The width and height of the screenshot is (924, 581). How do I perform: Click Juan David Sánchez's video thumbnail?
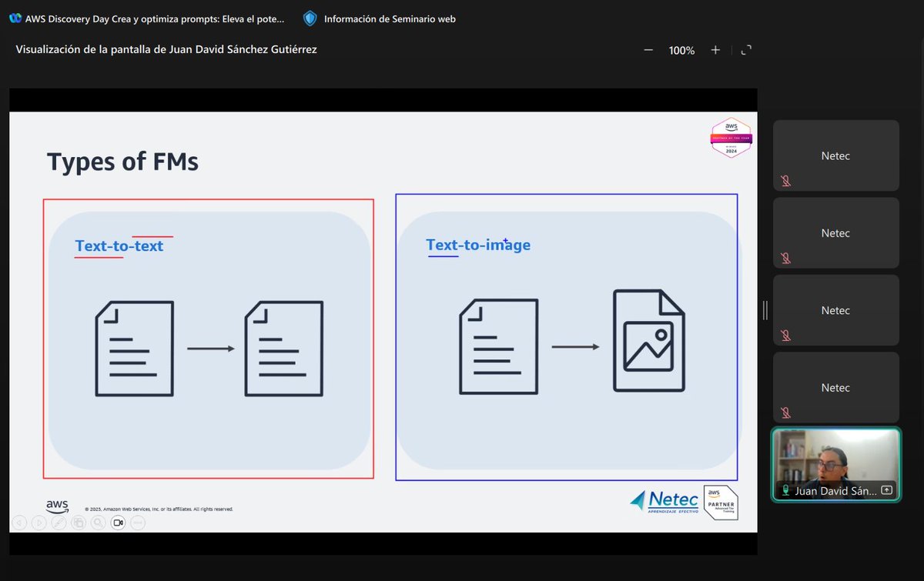coord(835,462)
